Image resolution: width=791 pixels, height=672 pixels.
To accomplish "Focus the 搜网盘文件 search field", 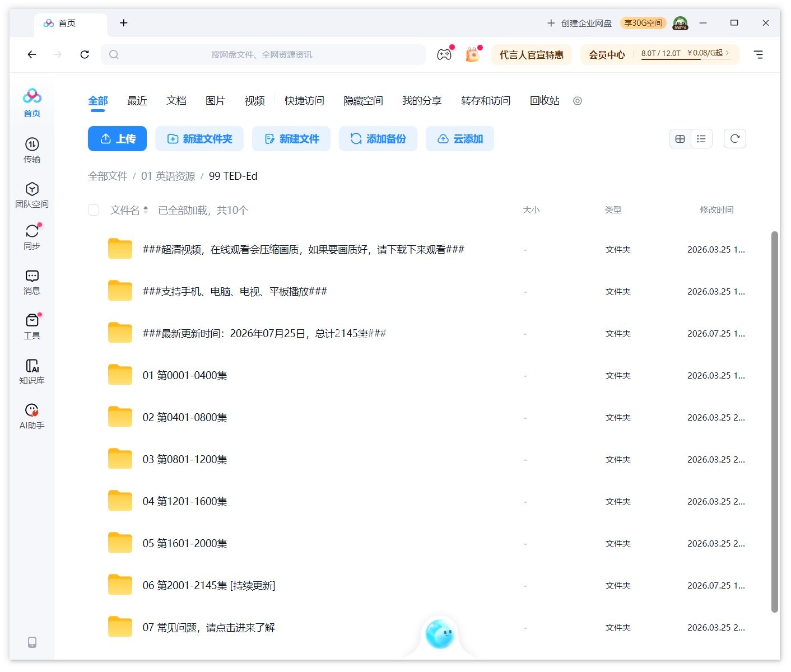I will [x=263, y=54].
